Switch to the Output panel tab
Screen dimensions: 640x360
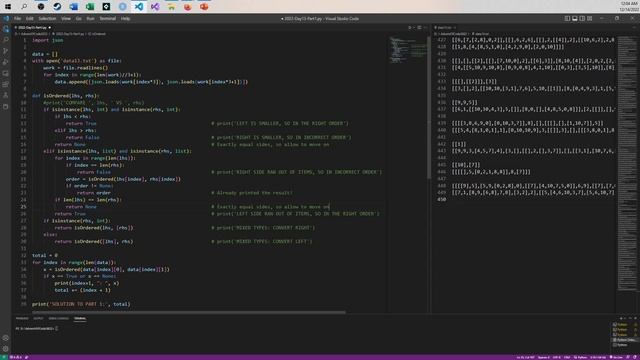click(38, 318)
